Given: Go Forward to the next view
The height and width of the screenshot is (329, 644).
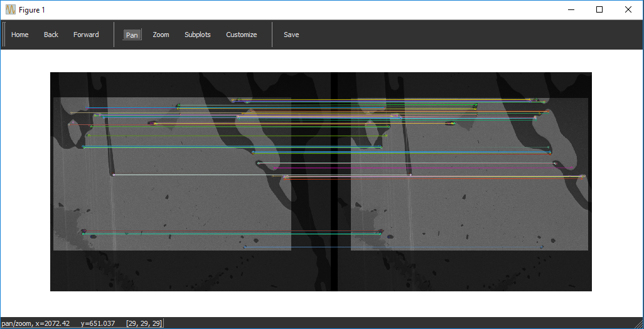Looking at the screenshot, I should pos(86,35).
